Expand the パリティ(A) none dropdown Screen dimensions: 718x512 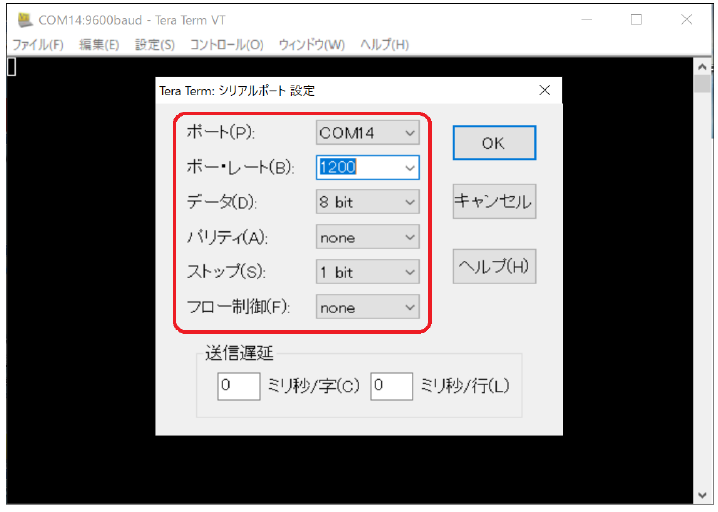coord(367,237)
